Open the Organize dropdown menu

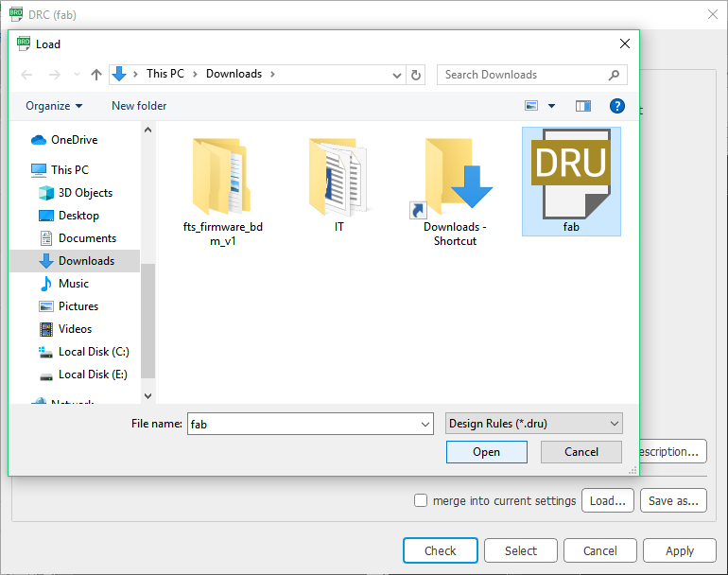[x=54, y=106]
